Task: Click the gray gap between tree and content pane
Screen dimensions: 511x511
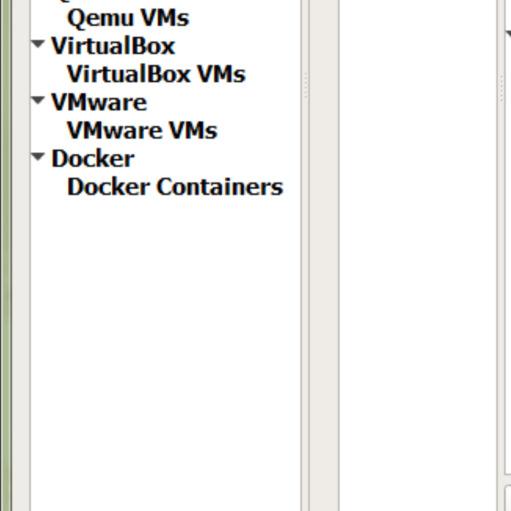Action: (x=324, y=255)
